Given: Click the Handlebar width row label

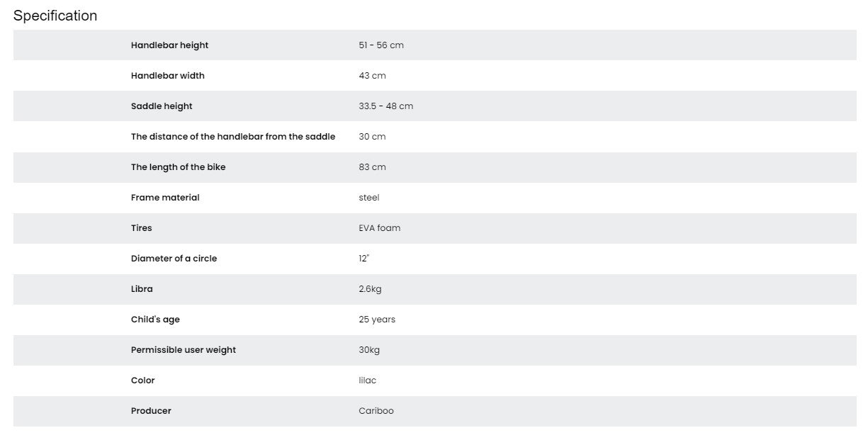Looking at the screenshot, I should 167,76.
